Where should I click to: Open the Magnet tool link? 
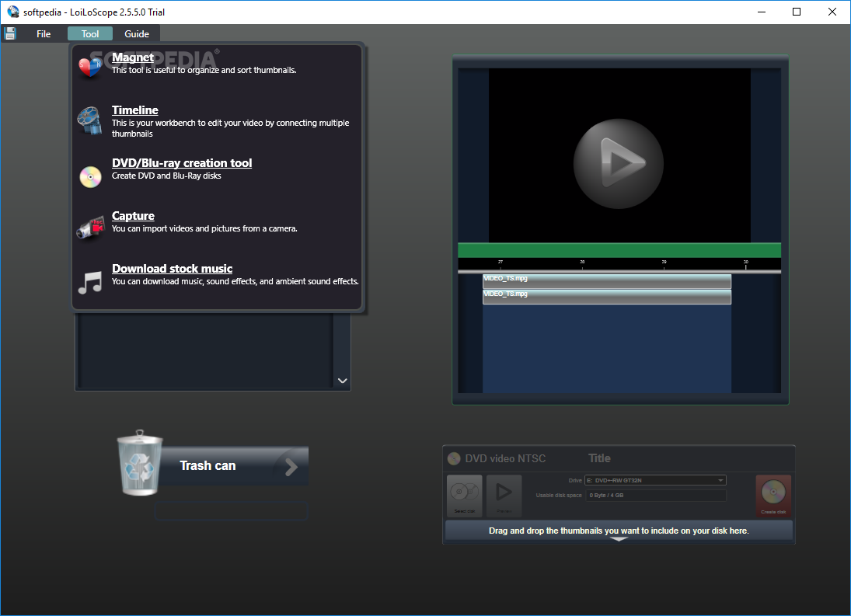tap(133, 57)
